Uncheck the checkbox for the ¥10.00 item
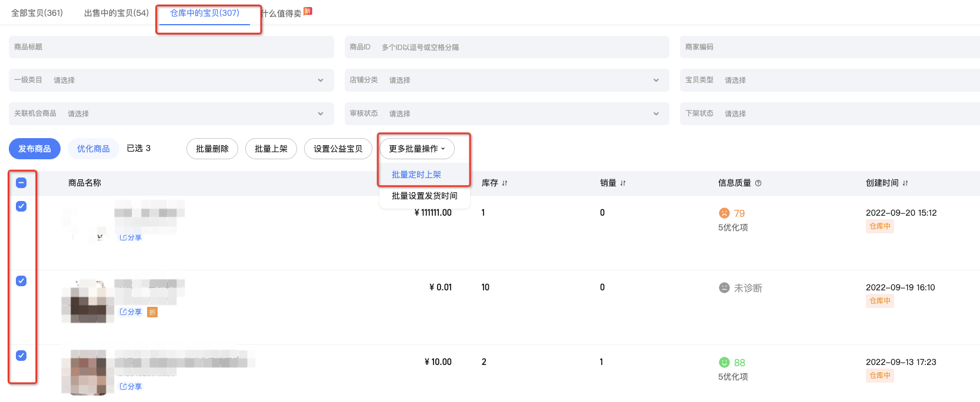 point(21,356)
